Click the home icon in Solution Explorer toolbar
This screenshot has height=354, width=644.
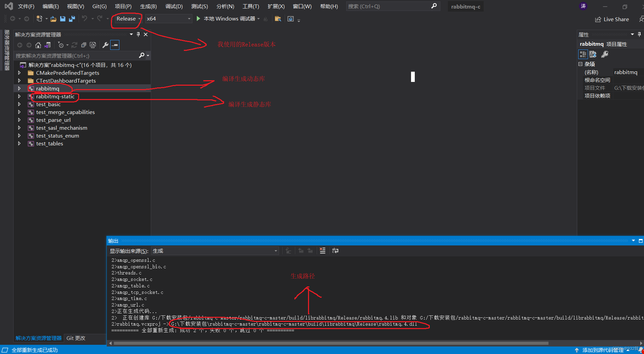pos(38,45)
